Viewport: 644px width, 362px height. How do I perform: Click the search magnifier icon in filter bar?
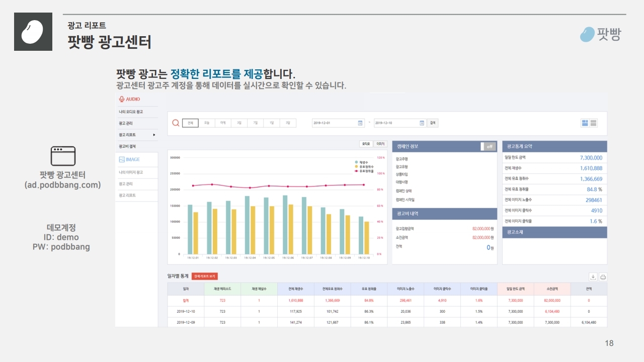point(176,123)
